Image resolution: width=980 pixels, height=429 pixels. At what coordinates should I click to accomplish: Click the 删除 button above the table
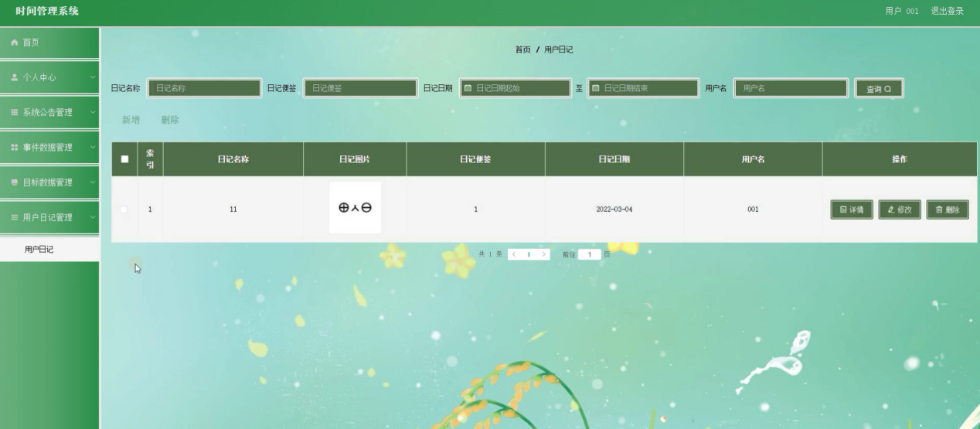tap(170, 120)
